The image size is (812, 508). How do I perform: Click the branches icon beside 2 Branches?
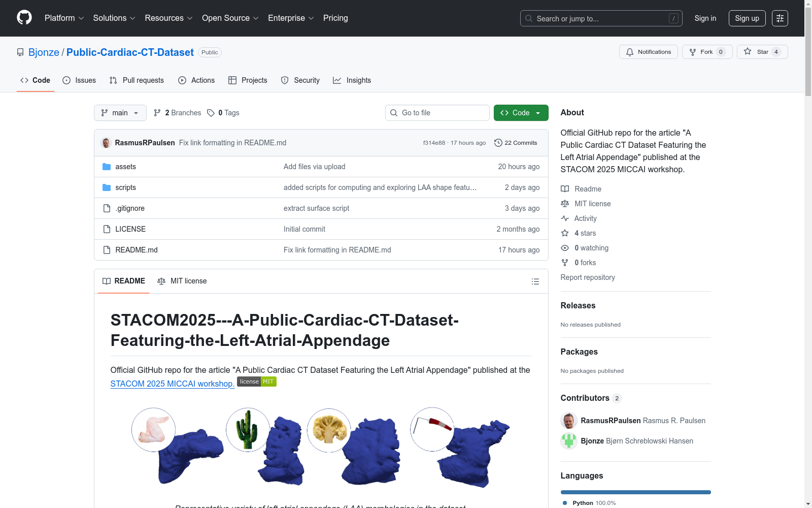click(x=157, y=113)
